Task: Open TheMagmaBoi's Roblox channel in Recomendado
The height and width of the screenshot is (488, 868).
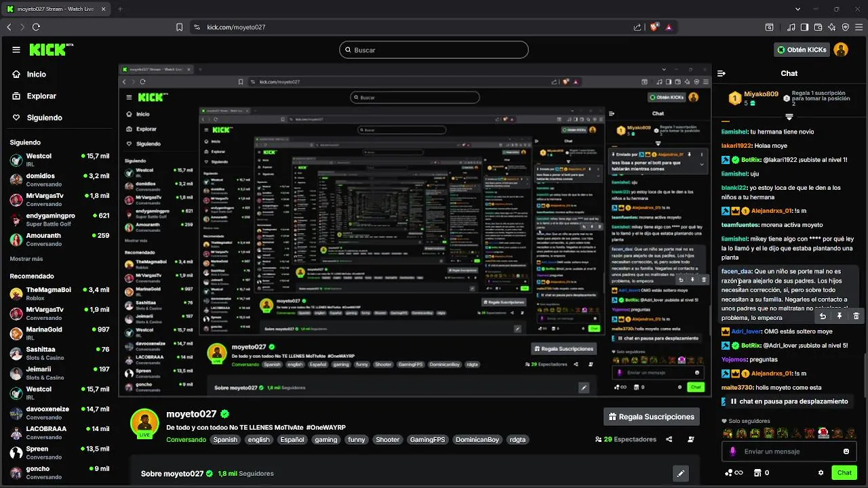Action: (60, 294)
